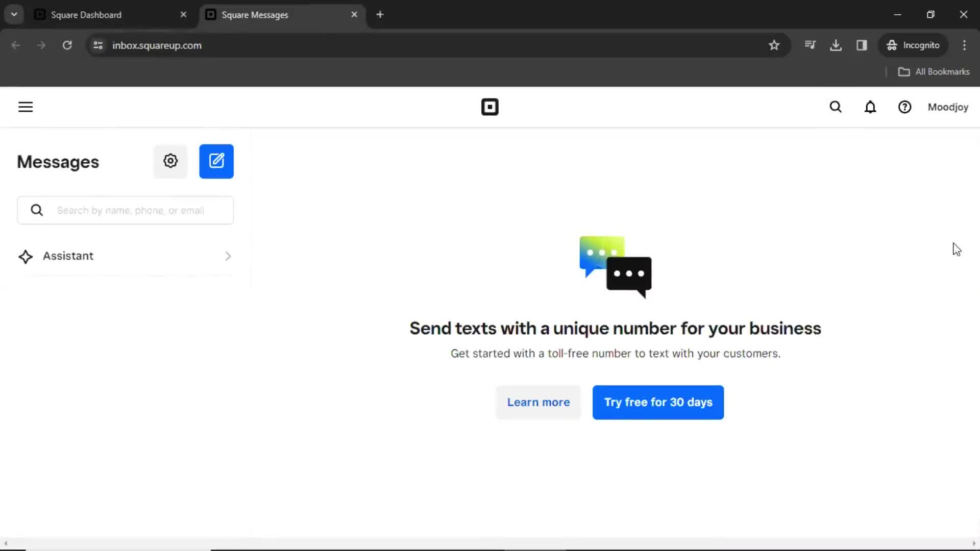980x551 pixels.
Task: Click the Incognito indicator
Action: tap(913, 45)
